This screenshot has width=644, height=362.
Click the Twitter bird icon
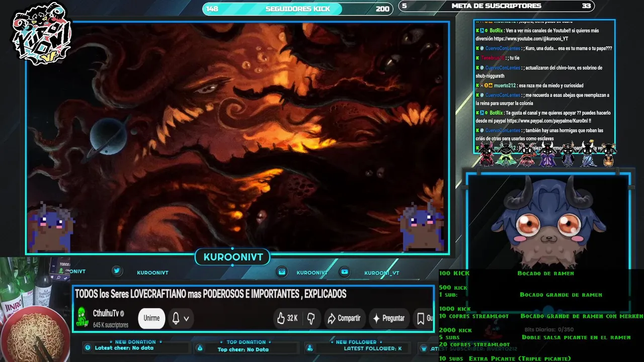pyautogui.click(x=117, y=271)
